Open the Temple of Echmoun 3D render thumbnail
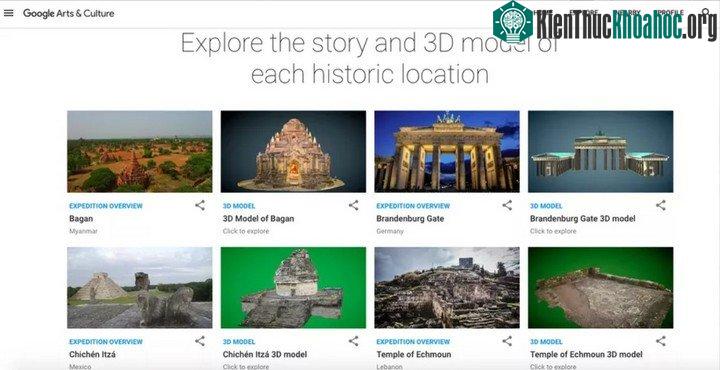The image size is (720, 370). click(x=601, y=287)
